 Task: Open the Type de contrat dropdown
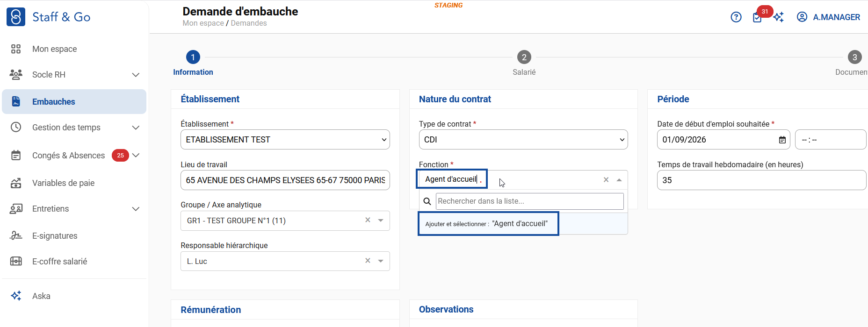[523, 140]
